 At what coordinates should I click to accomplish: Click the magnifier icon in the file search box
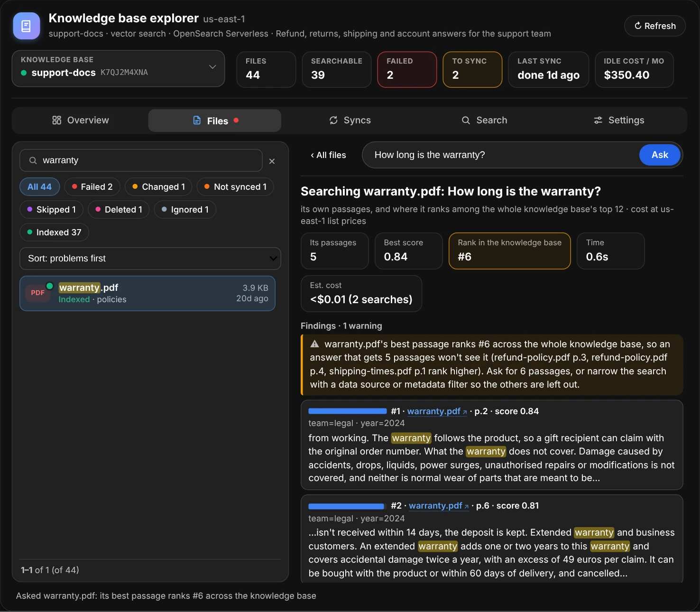tap(33, 160)
